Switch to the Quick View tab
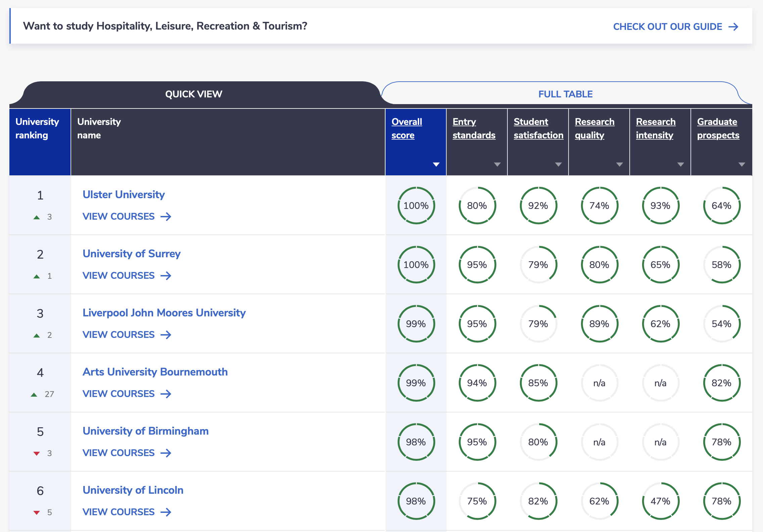 coord(194,94)
